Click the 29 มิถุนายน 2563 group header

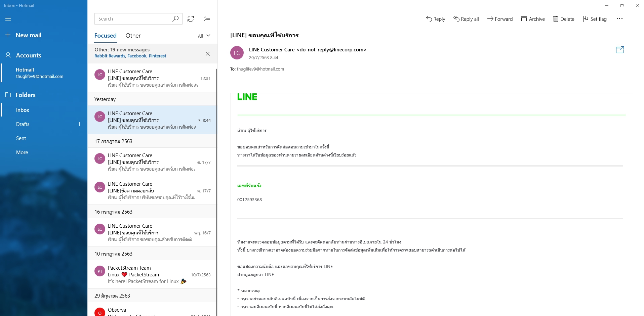(152, 296)
